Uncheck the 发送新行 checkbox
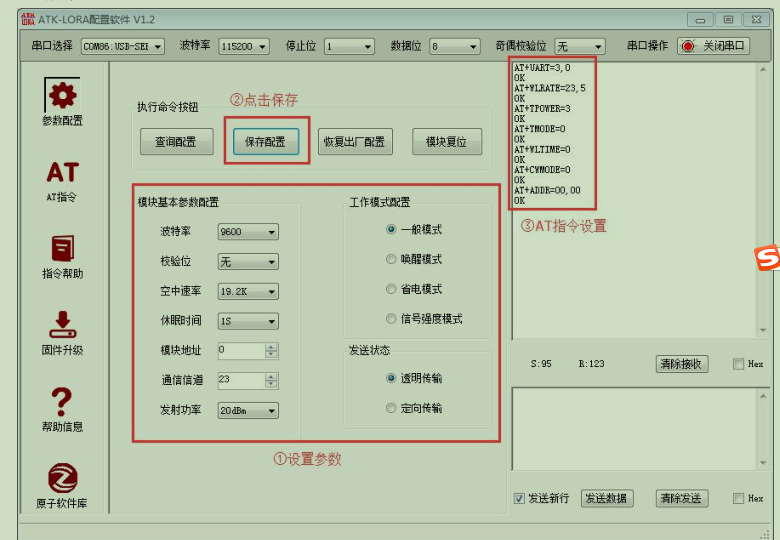Image resolution: width=780 pixels, height=540 pixels. click(519, 498)
